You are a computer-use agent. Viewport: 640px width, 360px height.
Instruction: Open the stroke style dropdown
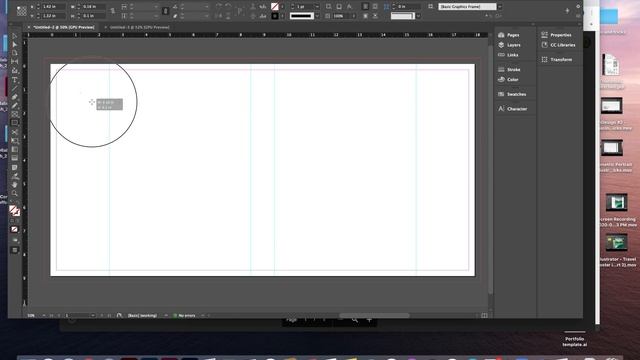317,16
